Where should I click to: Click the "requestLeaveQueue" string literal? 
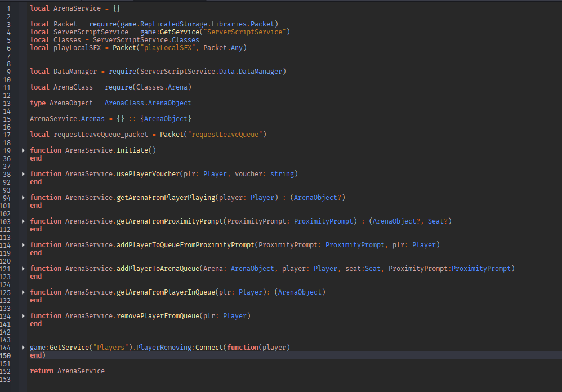[x=225, y=135]
